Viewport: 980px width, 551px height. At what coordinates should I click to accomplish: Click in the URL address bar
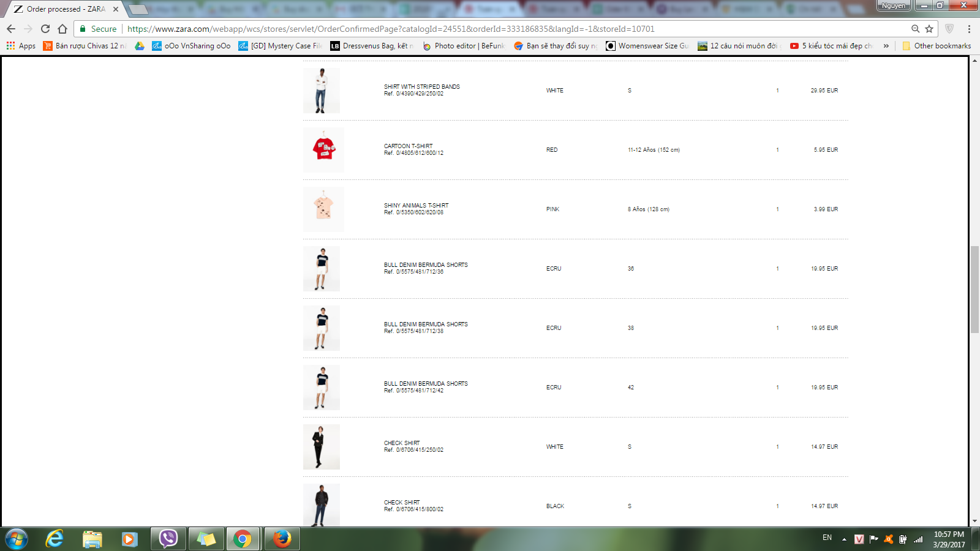pyautogui.click(x=490, y=29)
